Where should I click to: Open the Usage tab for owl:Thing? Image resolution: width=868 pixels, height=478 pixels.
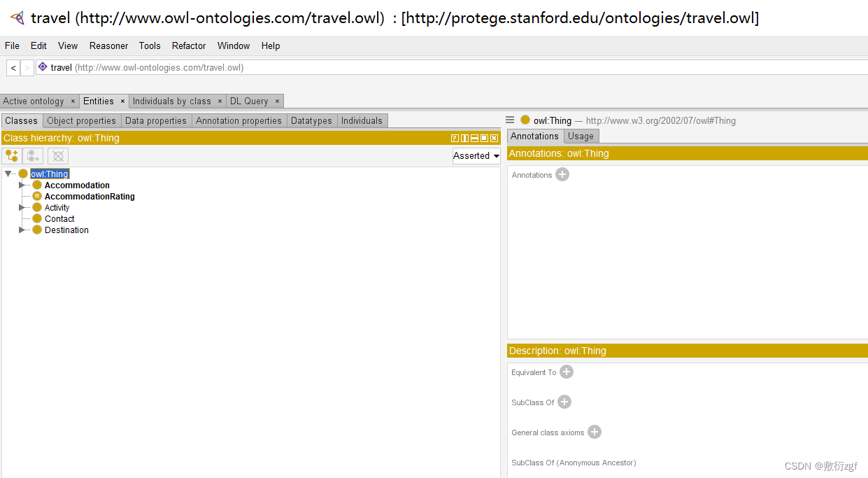581,136
